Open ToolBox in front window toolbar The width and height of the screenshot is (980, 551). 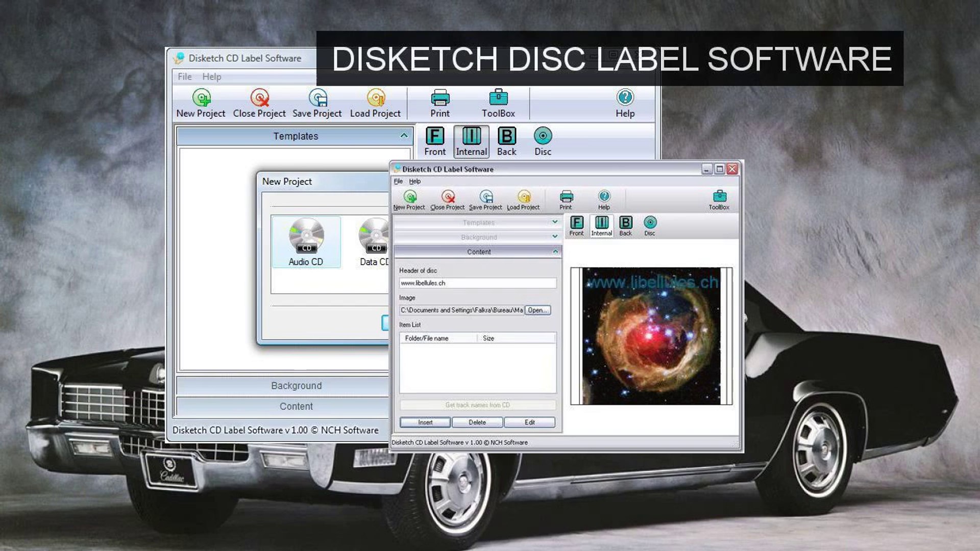point(719,197)
